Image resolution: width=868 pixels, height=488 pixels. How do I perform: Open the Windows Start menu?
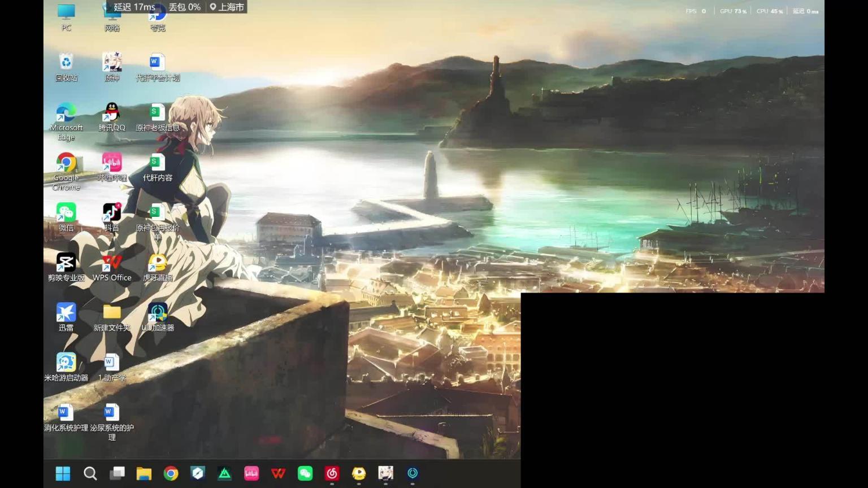63,473
